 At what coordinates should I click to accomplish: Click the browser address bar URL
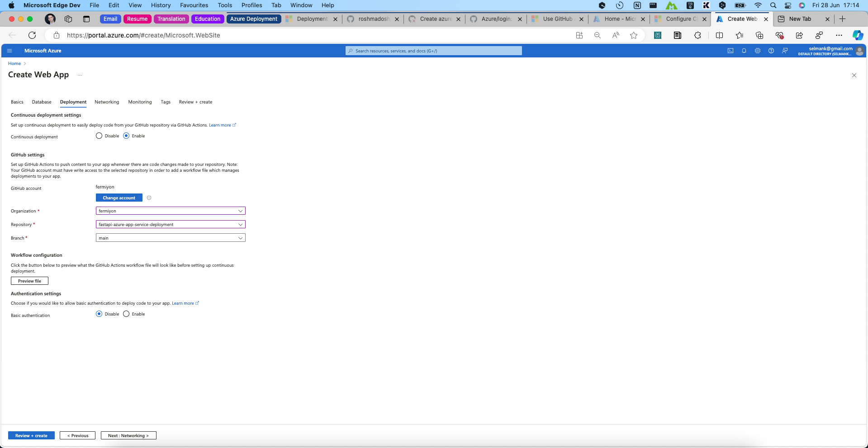click(x=143, y=35)
